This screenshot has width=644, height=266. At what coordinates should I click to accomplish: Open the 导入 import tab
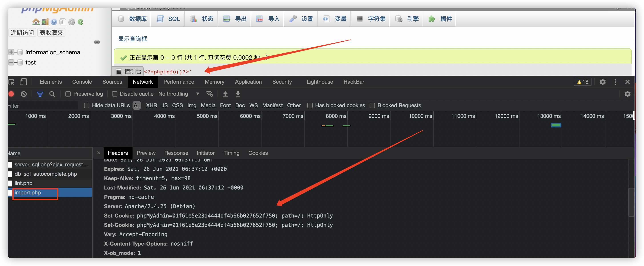[268, 19]
